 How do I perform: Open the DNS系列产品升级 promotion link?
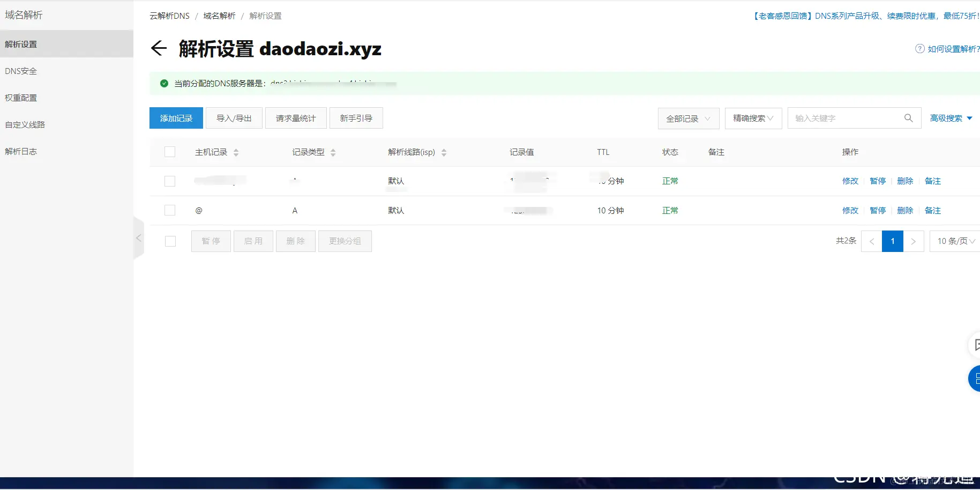(866, 16)
